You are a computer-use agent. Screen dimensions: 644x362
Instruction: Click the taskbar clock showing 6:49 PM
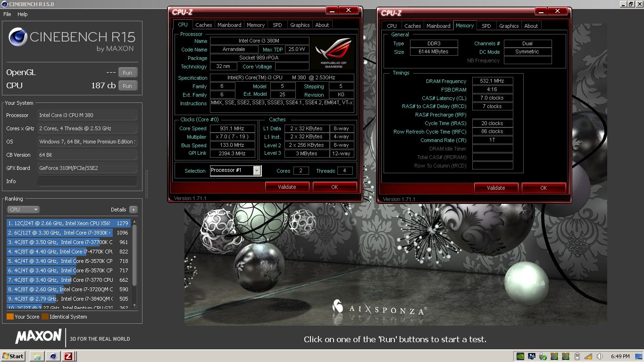620,356
